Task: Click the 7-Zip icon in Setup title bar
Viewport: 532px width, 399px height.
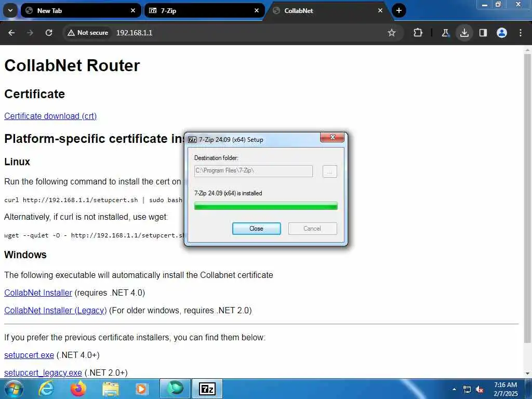Action: coord(192,140)
